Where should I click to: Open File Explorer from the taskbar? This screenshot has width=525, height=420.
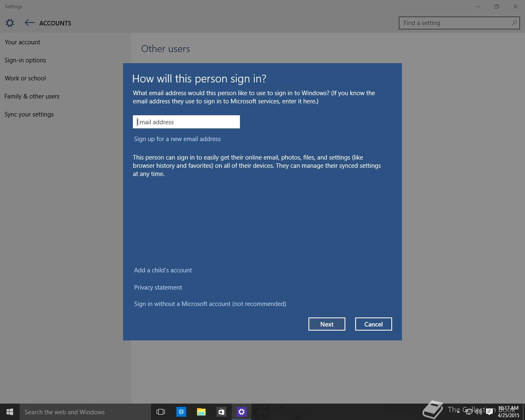click(x=201, y=412)
